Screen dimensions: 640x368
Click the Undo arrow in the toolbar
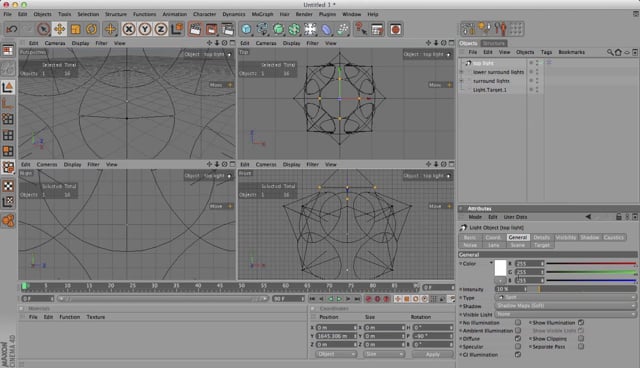click(11, 29)
